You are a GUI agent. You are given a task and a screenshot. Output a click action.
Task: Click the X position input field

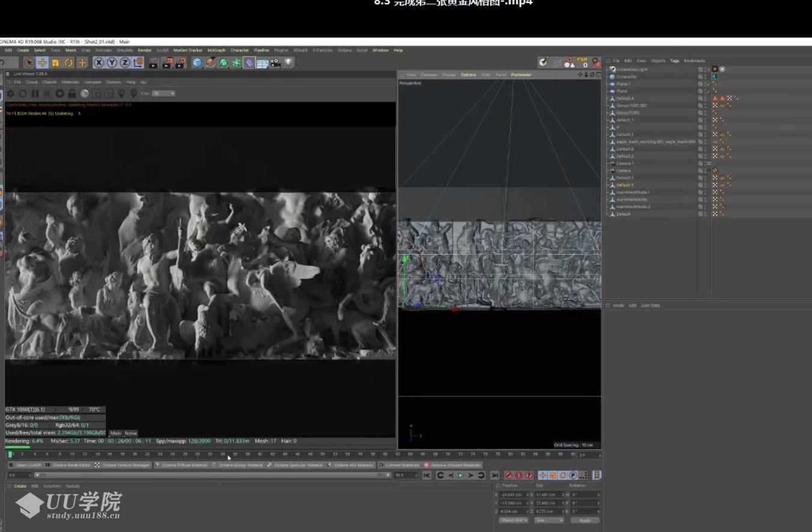point(514,495)
